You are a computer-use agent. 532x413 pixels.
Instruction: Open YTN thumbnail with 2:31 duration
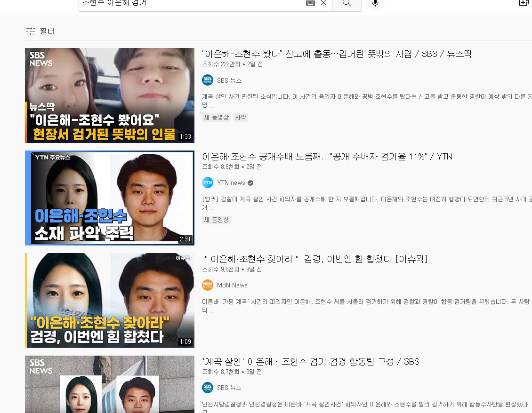pyautogui.click(x=110, y=198)
